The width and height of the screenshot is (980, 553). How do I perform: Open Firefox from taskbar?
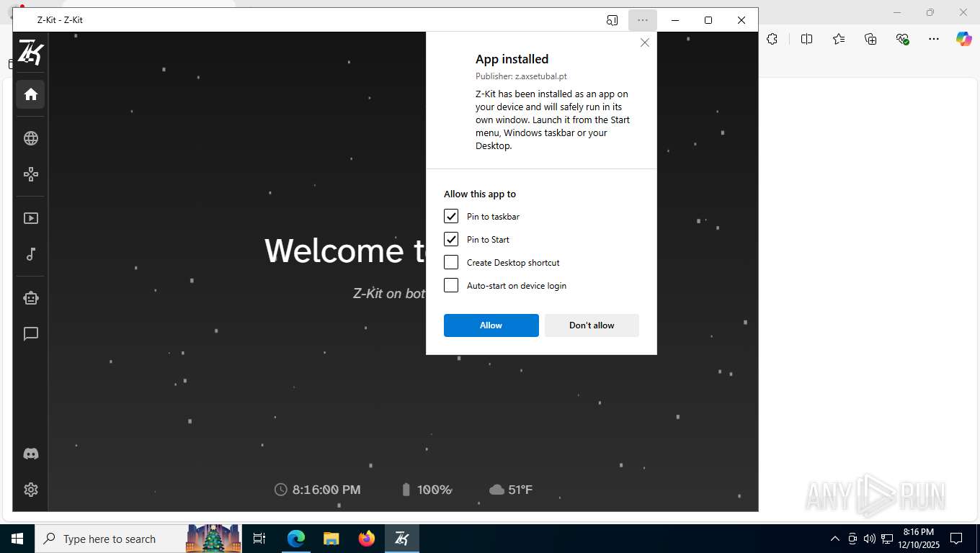point(367,539)
